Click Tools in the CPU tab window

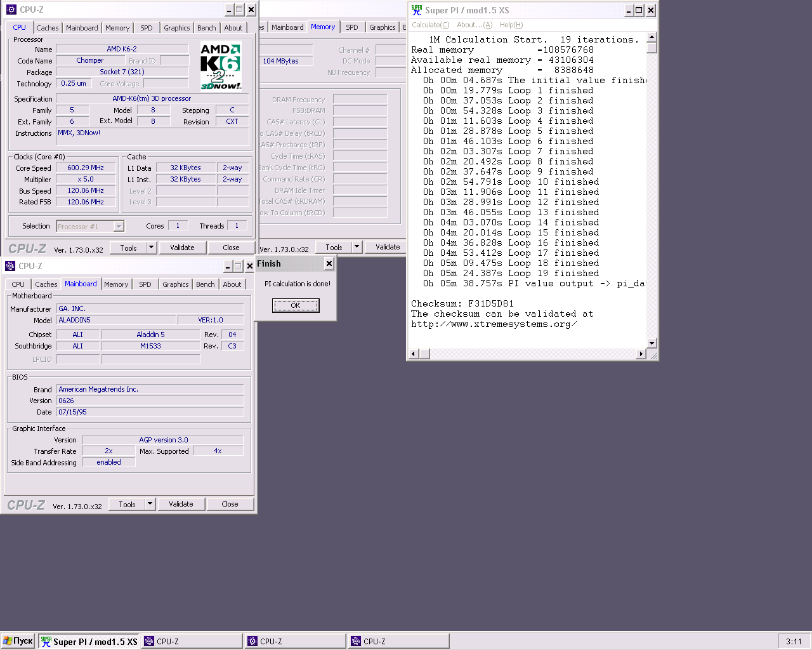click(x=129, y=248)
